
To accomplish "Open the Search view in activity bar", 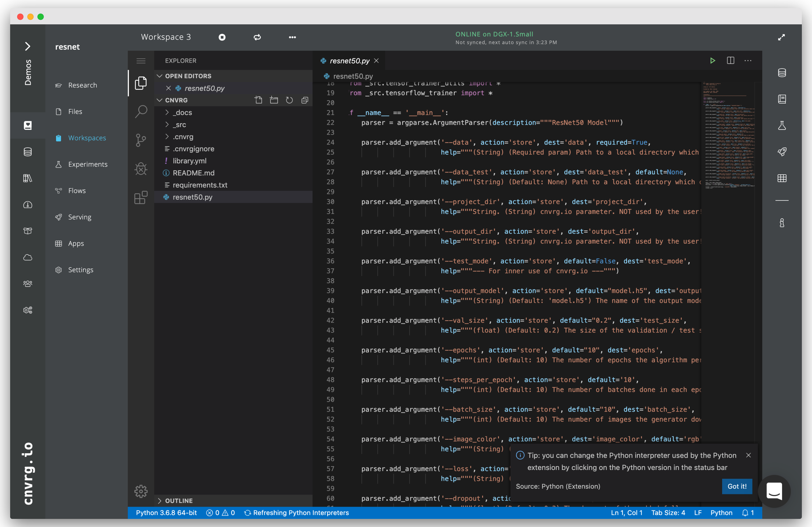I will tap(141, 111).
